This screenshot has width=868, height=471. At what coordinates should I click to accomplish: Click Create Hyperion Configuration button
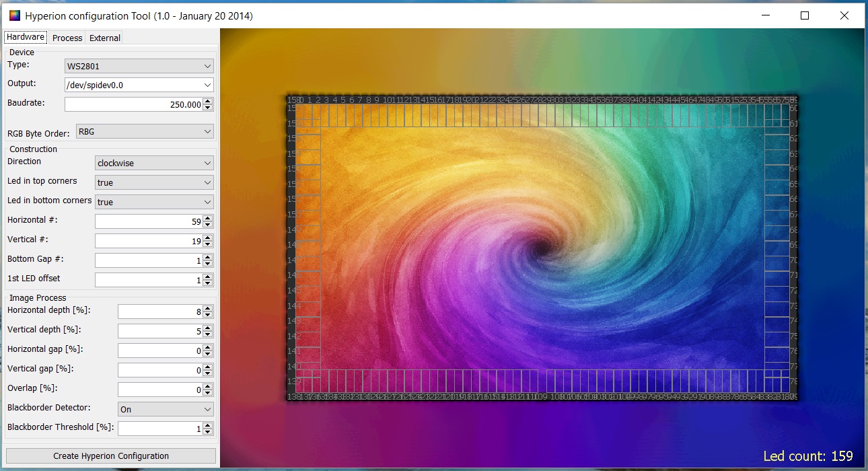tap(111, 456)
